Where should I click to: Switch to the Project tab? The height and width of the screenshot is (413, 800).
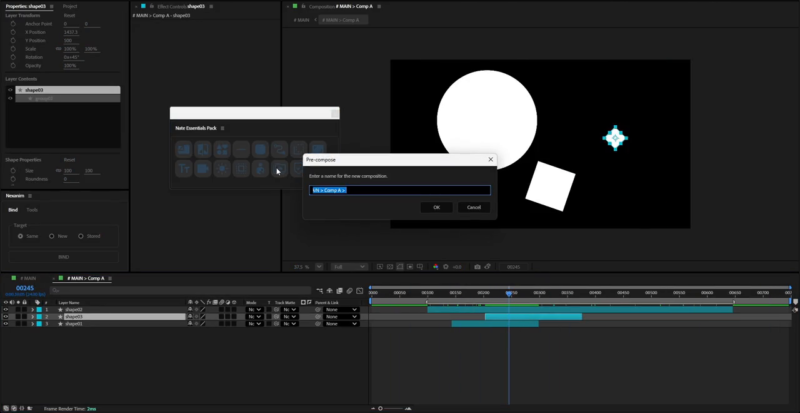(x=70, y=6)
